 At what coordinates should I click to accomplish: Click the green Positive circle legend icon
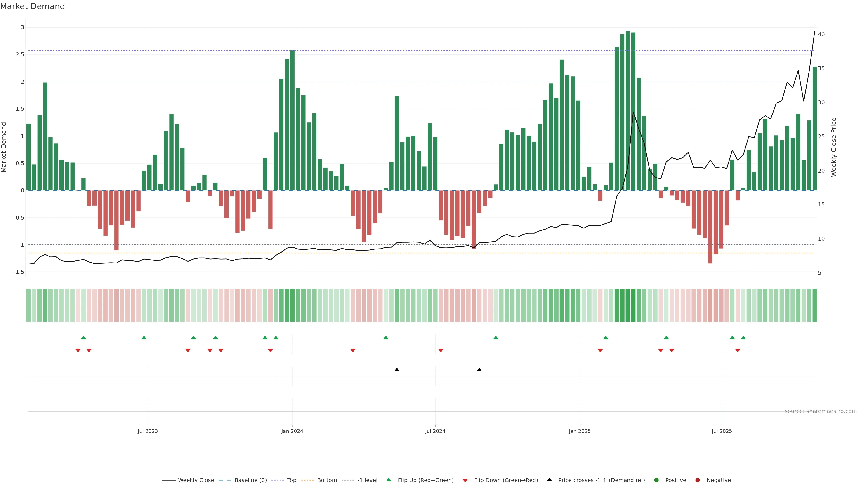coord(656,480)
